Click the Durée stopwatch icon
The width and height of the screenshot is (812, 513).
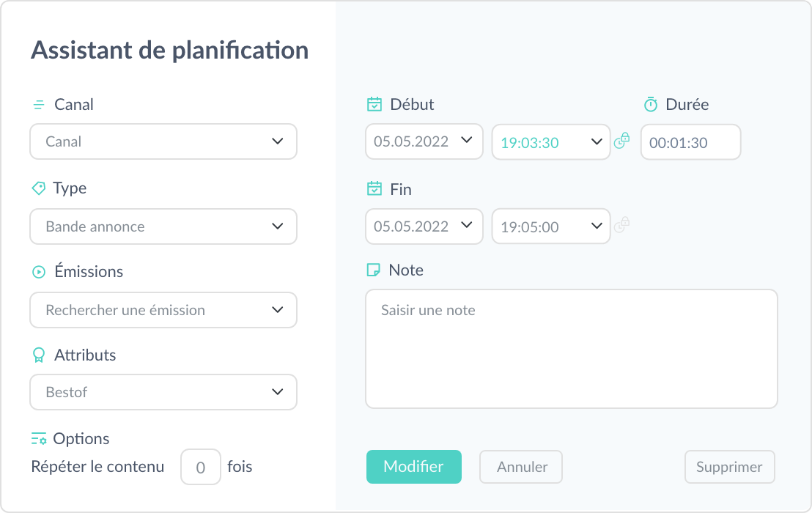point(651,105)
